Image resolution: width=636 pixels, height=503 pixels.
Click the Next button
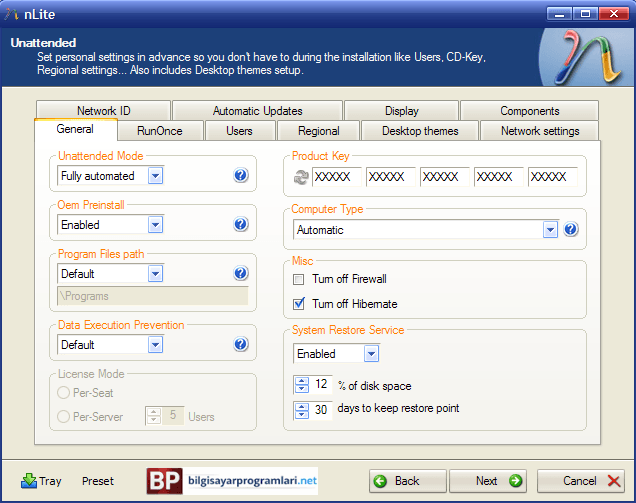click(x=488, y=481)
